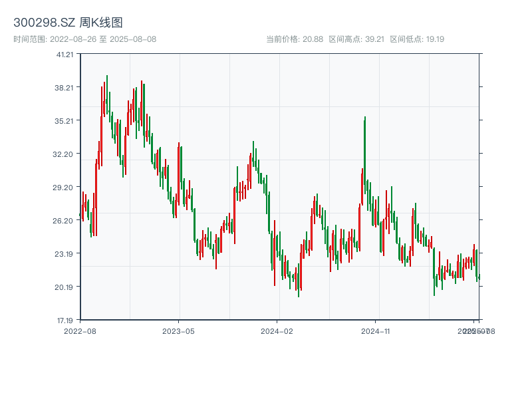Click the 2022-08 x-axis date label
Screen dimensions: 532x399
80,331
